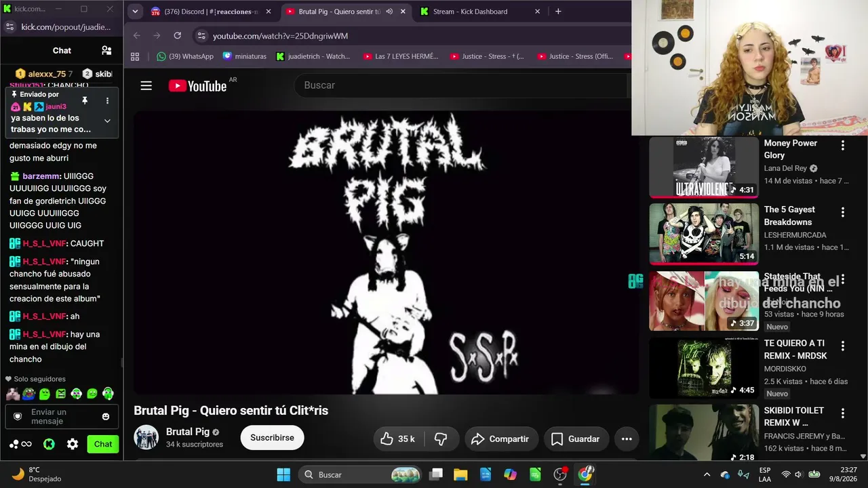Open Money Power Glory video thumbnail
Image resolution: width=868 pixels, height=488 pixels.
point(704,167)
